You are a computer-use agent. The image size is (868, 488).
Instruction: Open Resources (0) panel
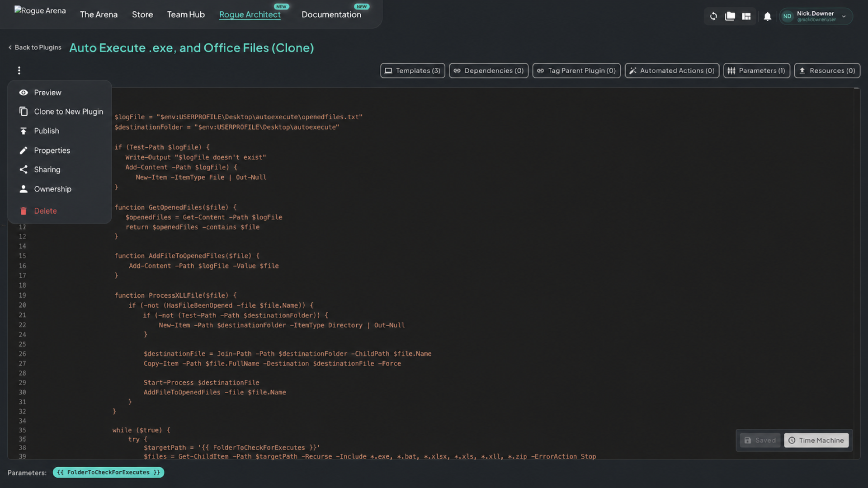827,70
